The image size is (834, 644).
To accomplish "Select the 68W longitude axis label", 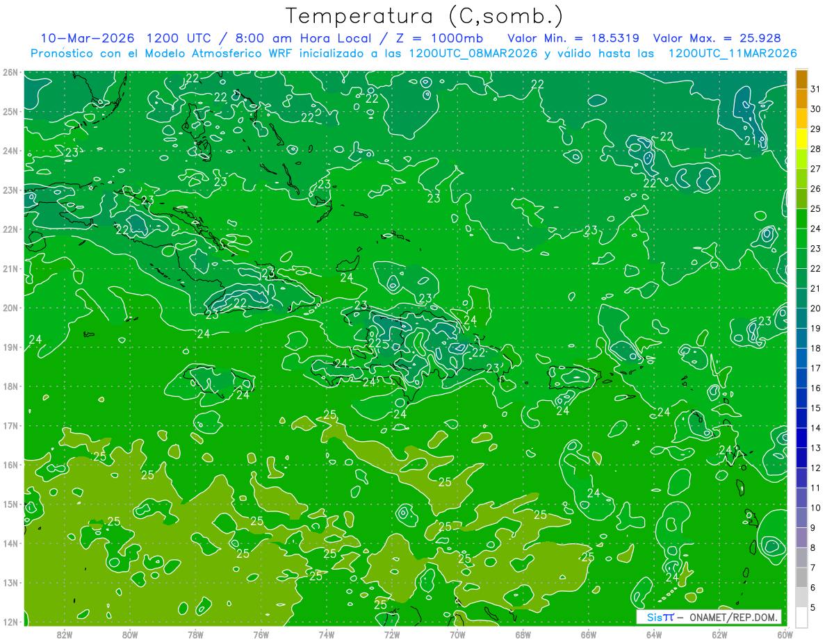I will 523,634.
